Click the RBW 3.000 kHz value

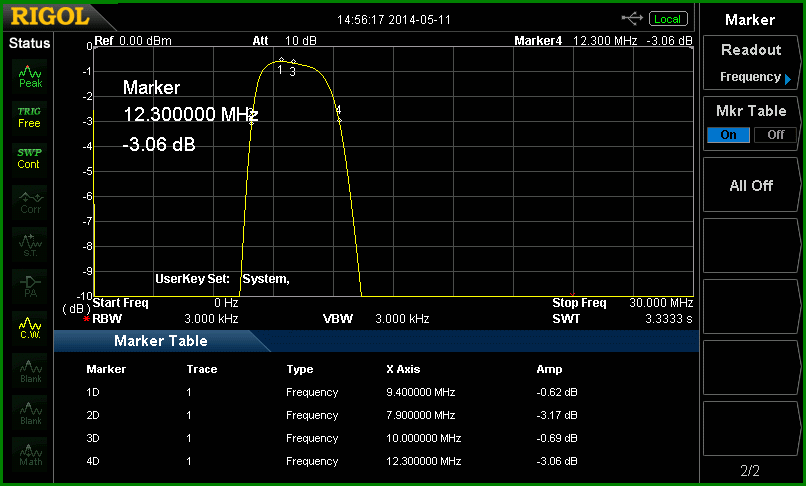(x=211, y=319)
